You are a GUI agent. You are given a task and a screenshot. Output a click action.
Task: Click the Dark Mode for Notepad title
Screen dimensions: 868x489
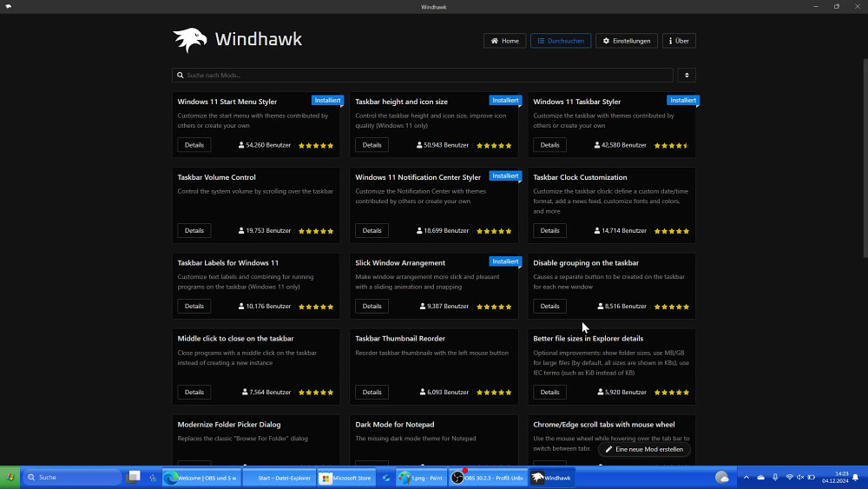395,425
